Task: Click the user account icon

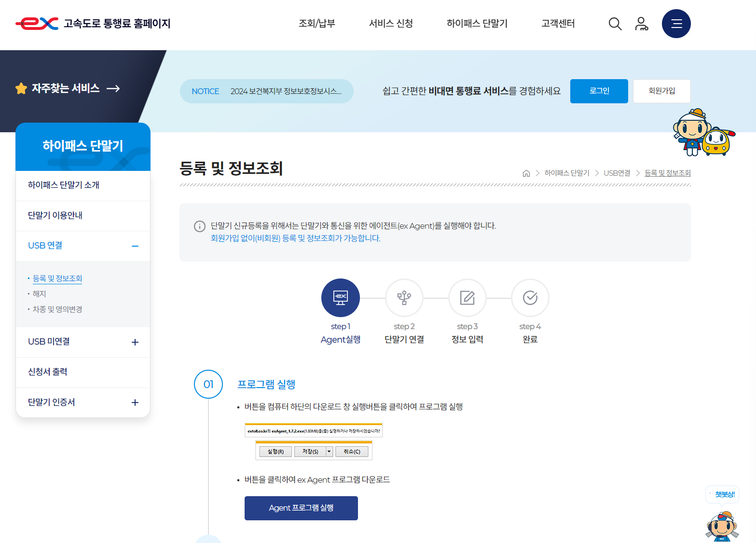Action: pyautogui.click(x=641, y=24)
